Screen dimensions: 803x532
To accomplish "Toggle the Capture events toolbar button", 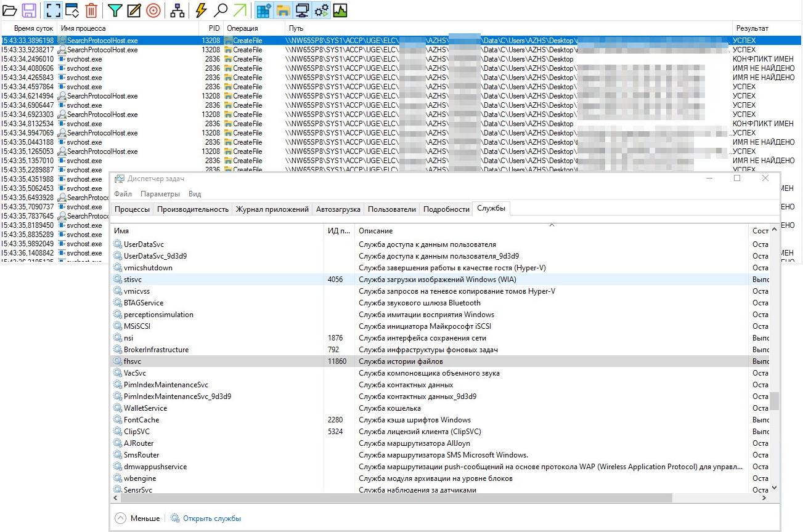I will tap(52, 10).
